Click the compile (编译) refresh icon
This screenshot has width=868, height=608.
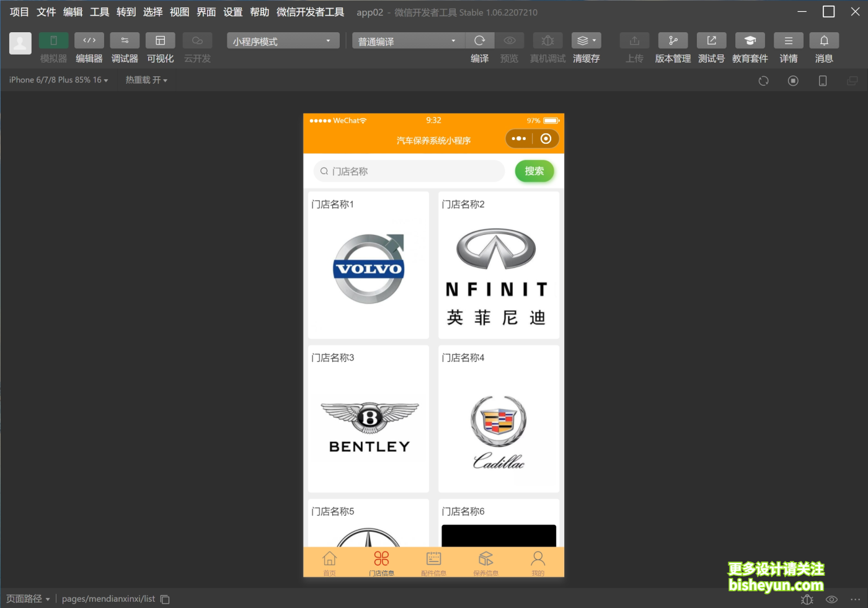click(479, 41)
